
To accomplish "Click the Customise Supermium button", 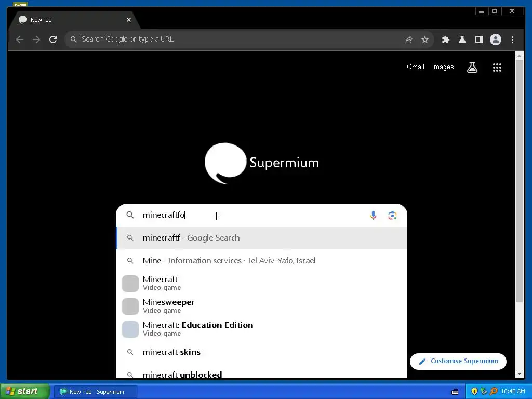I will [458, 362].
